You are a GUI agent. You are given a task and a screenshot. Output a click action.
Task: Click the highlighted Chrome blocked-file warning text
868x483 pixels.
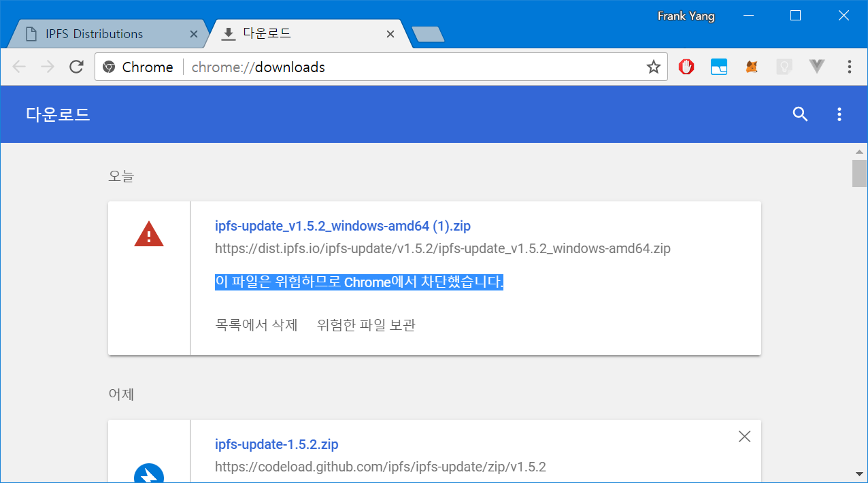[x=359, y=282]
